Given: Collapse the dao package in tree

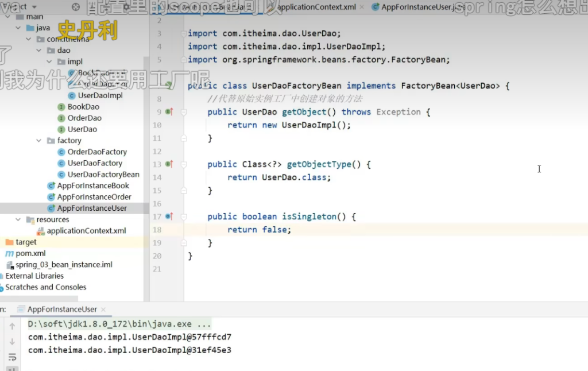Looking at the screenshot, I should point(38,51).
